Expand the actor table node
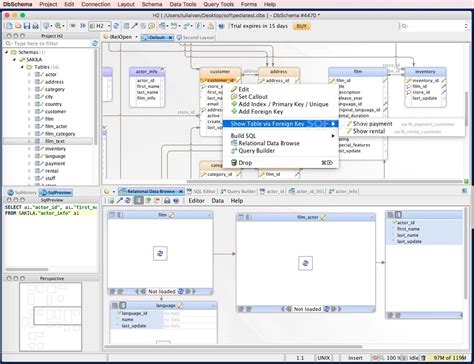Image resolution: width=474 pixels, height=364 pixels. point(29,74)
